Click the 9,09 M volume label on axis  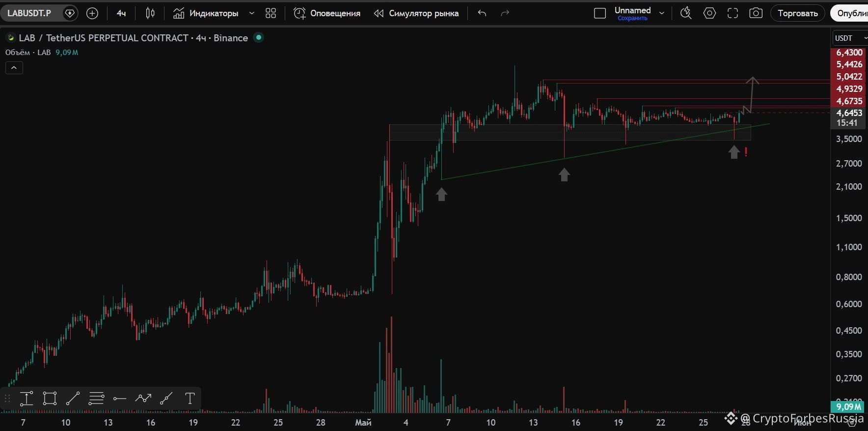tap(849, 407)
